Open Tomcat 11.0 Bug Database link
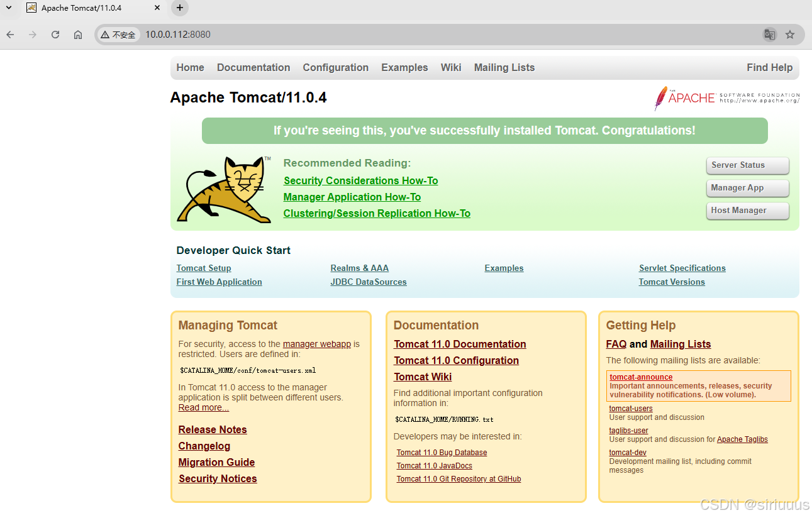The image size is (812, 518). point(442,453)
